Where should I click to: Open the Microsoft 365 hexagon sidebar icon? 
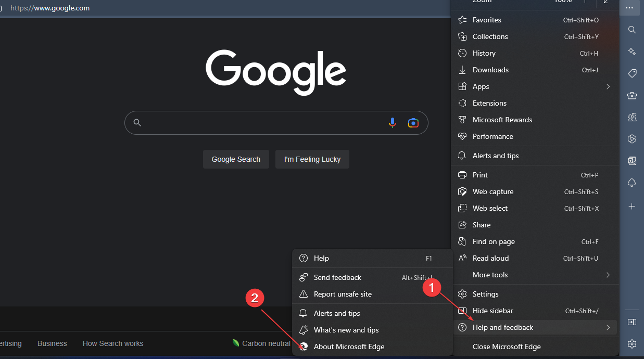(x=632, y=138)
